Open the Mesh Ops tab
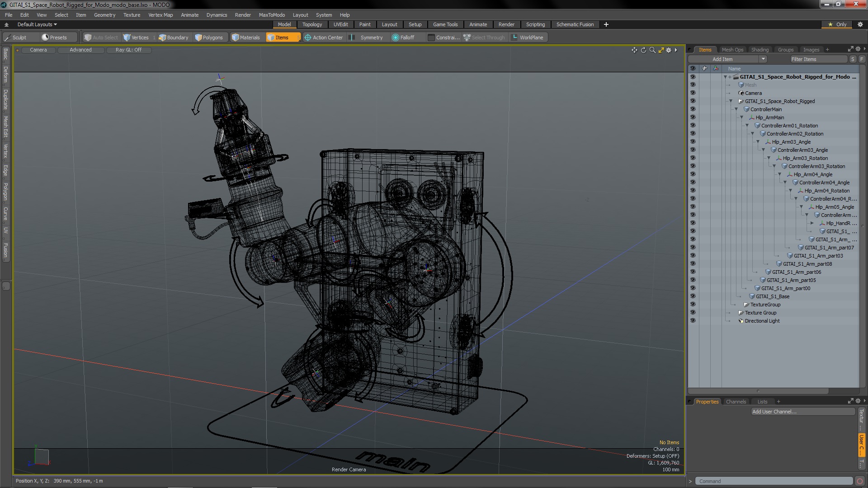Image resolution: width=868 pixels, height=488 pixels. click(x=732, y=50)
